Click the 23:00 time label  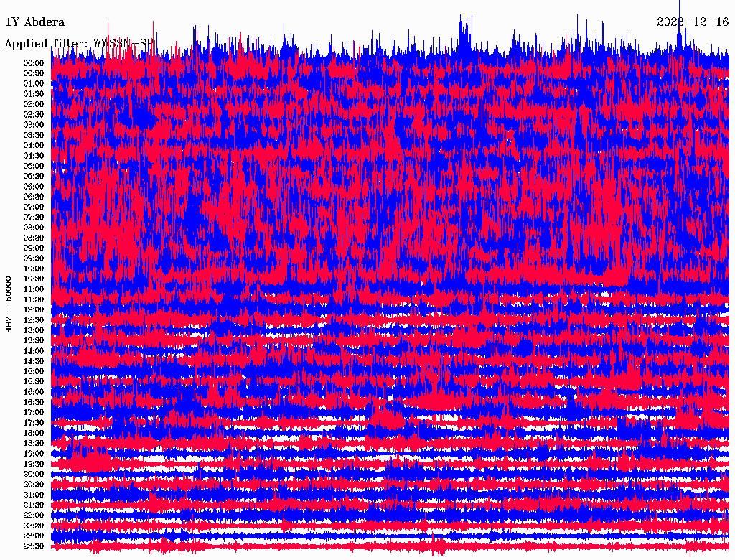click(34, 536)
